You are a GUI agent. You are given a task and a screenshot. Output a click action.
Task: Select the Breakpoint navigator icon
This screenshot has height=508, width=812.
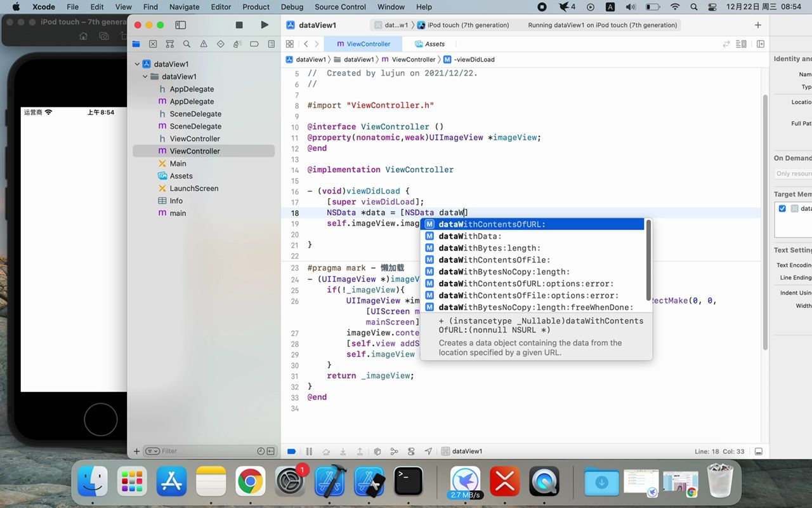click(x=254, y=44)
